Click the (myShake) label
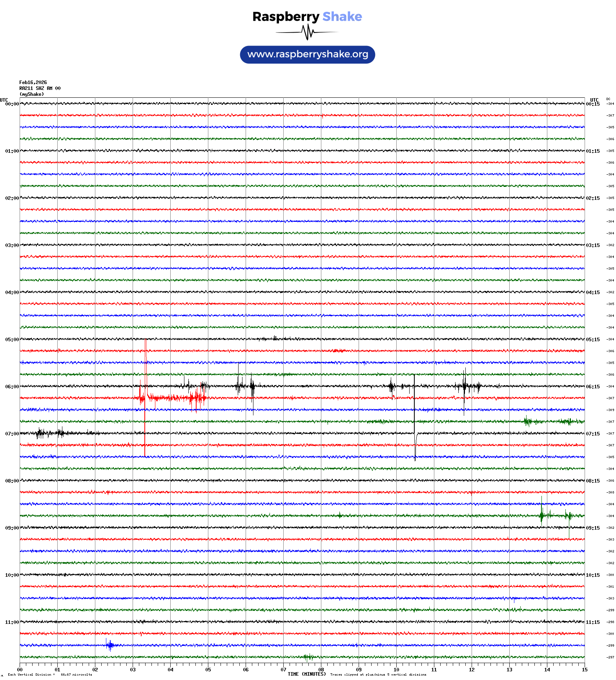Image resolution: width=616 pixels, height=680 pixels. [x=31, y=94]
